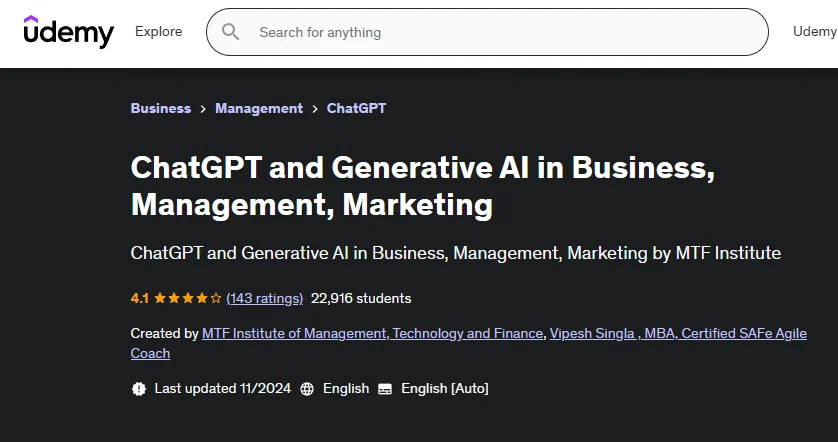838x442 pixels.
Task: Open the 143 ratings link
Action: click(x=265, y=298)
